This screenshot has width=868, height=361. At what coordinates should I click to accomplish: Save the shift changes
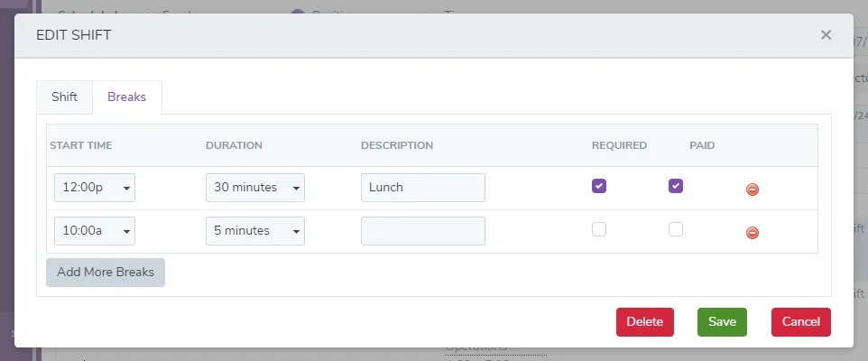[x=722, y=322]
